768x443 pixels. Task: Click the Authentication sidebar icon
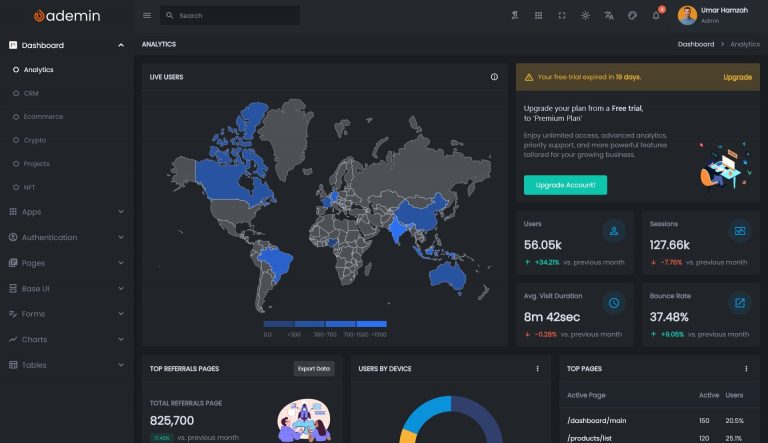click(x=13, y=237)
